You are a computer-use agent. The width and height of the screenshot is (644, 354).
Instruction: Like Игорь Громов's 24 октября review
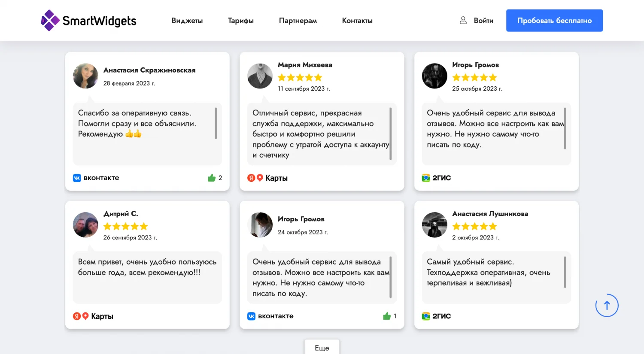[387, 316]
